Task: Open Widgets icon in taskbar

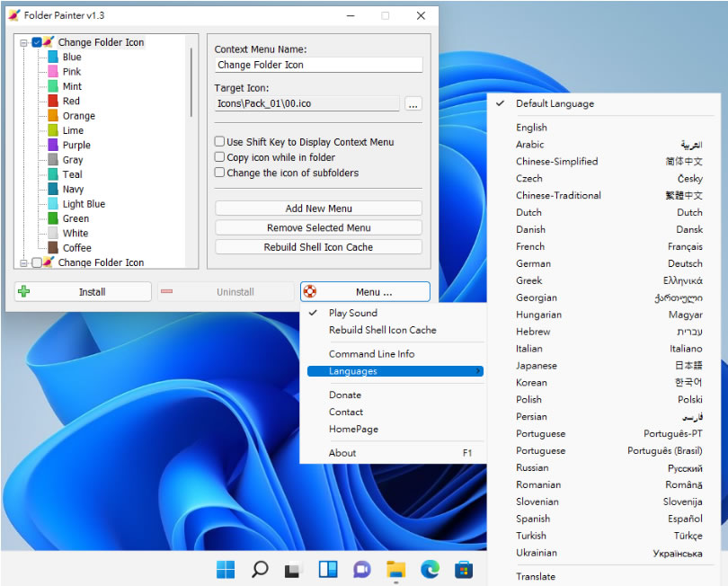Action: (328, 569)
